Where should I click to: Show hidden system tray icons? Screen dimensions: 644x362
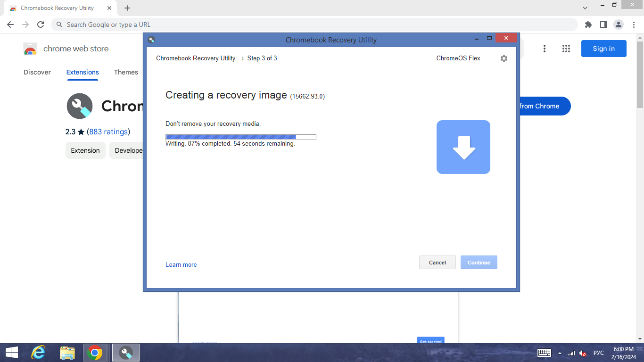click(x=560, y=353)
